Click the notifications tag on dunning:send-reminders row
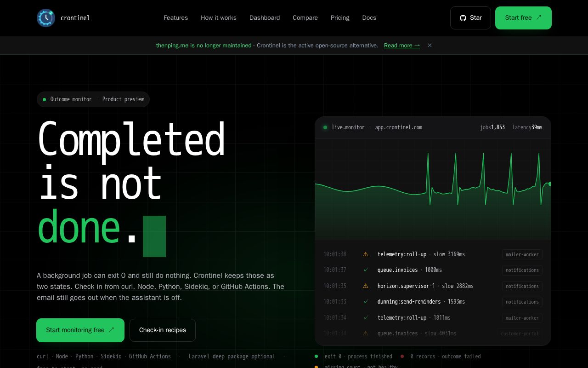 (x=522, y=302)
